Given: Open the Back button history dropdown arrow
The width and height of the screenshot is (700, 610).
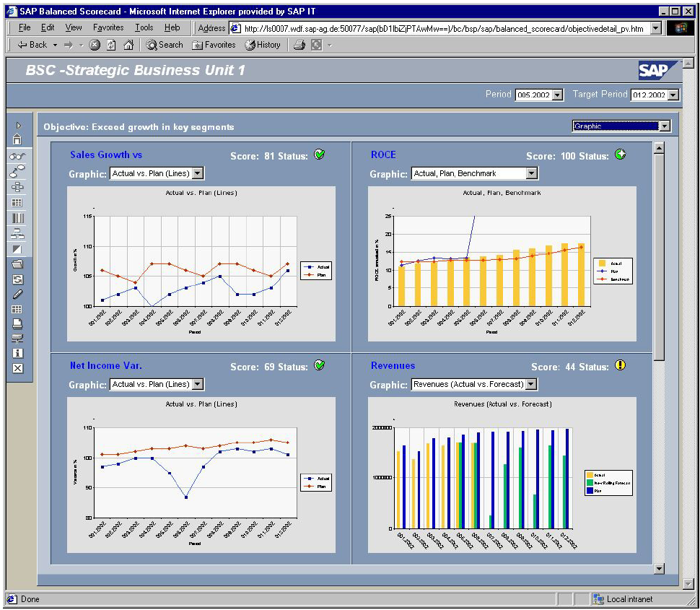Looking at the screenshot, I should tap(55, 45).
